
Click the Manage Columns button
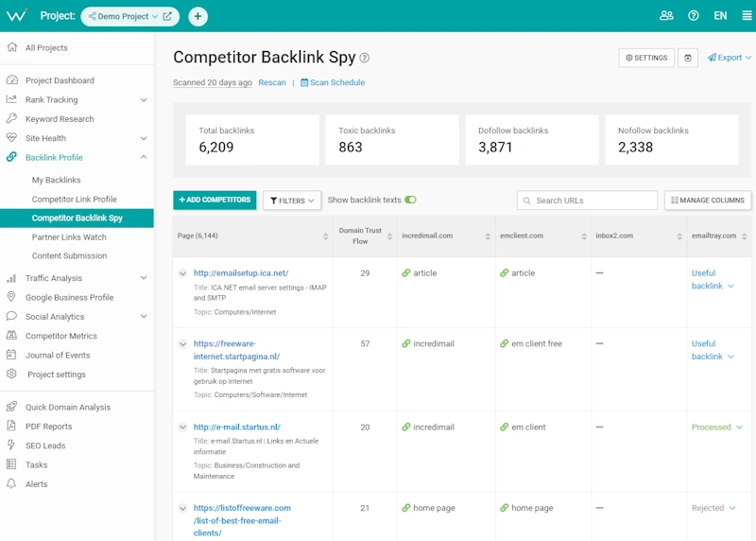(707, 201)
